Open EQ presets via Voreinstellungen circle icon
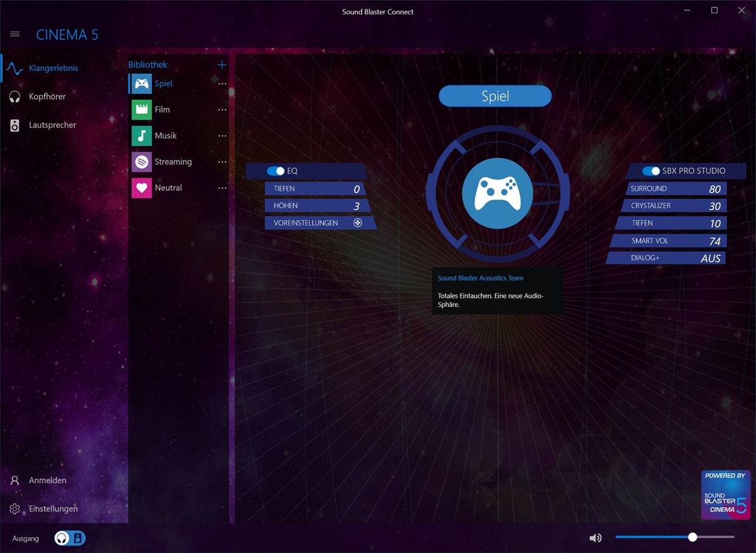This screenshot has width=756, height=553. pos(358,223)
